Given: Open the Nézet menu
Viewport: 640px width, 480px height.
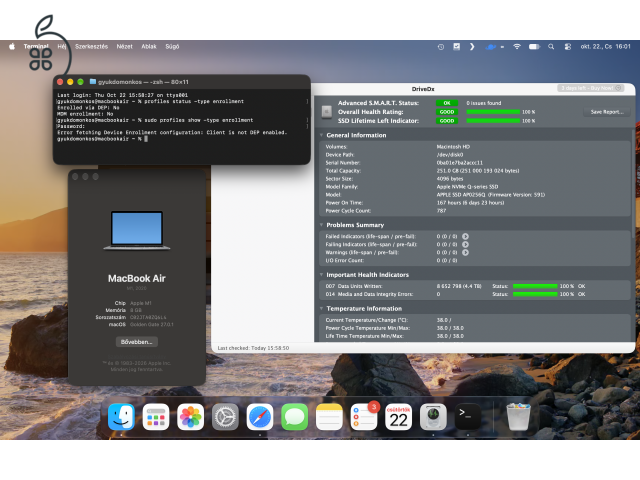Looking at the screenshot, I should [124, 47].
